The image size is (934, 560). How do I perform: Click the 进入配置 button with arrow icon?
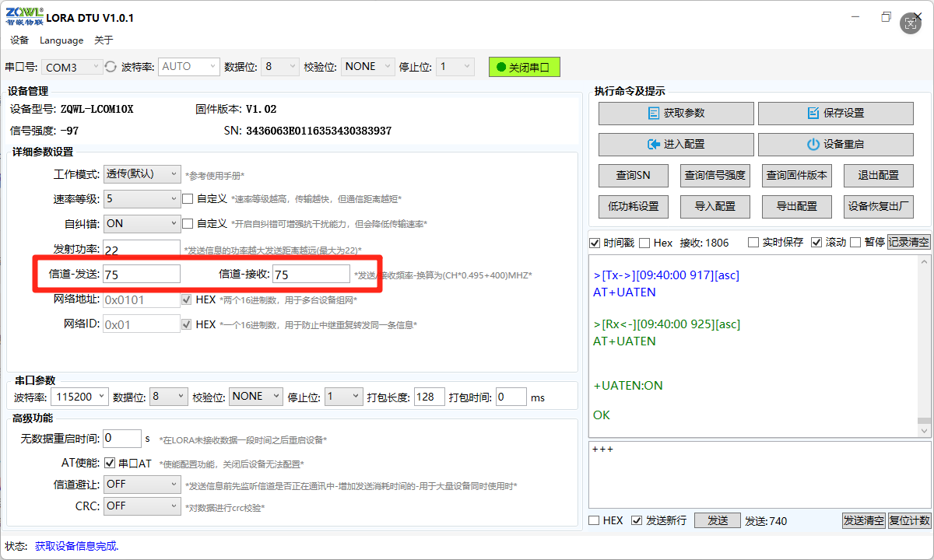676,145
